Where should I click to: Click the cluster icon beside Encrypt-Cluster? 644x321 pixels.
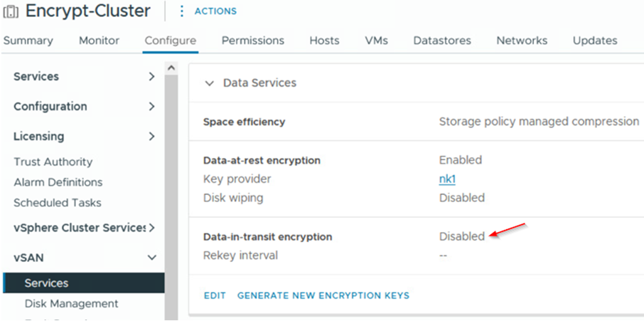point(11,12)
